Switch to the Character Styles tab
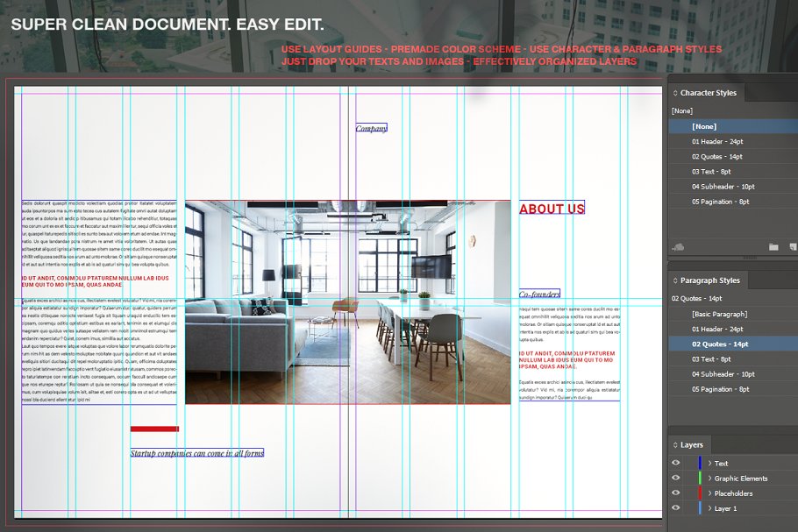Viewport: 798px width, 532px height. click(708, 93)
